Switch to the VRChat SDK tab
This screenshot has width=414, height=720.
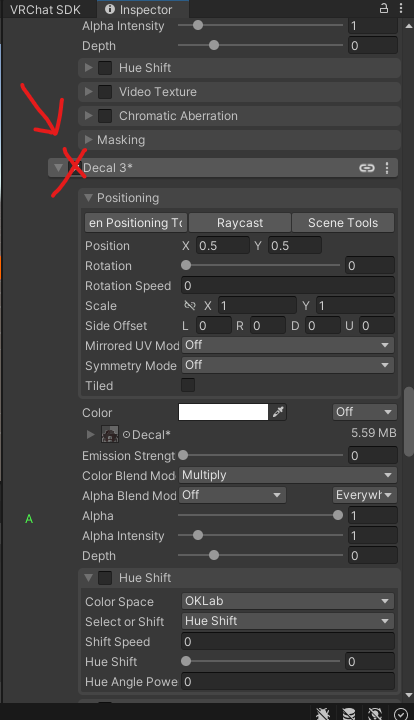coord(45,9)
